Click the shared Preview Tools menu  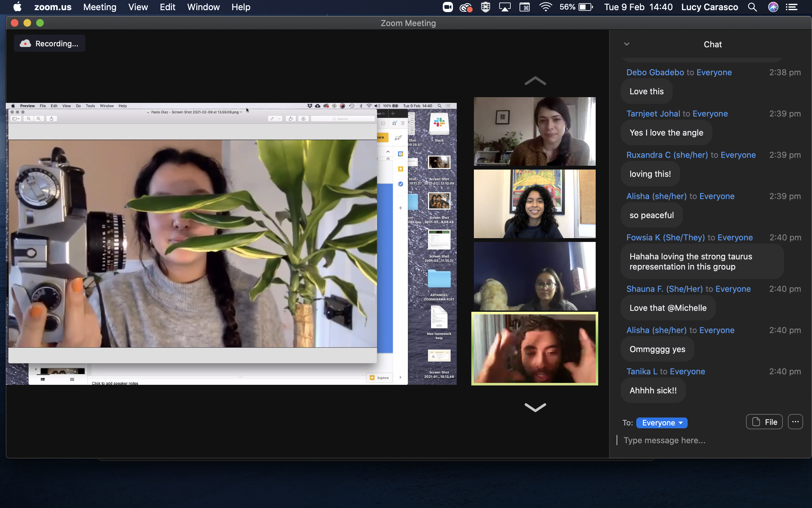point(90,106)
